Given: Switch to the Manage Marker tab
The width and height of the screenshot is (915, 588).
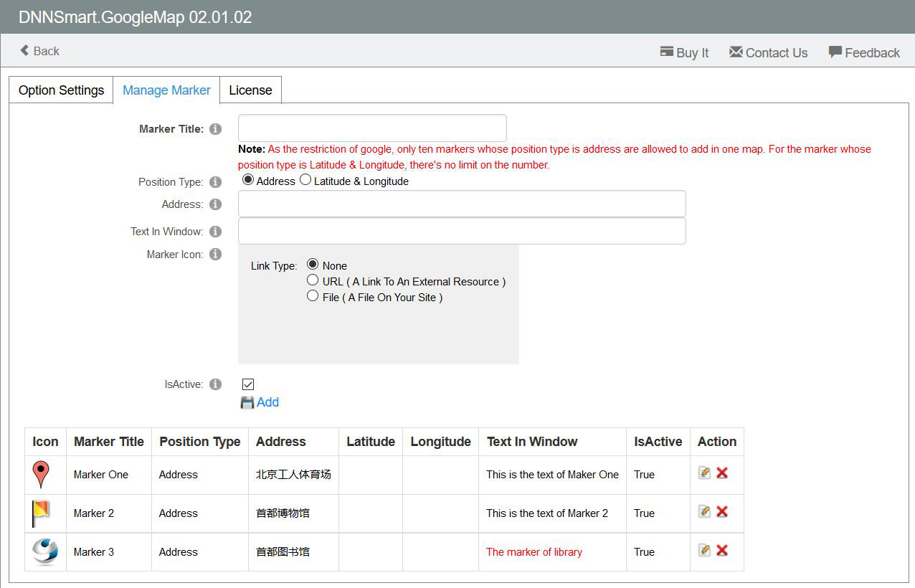Looking at the screenshot, I should click(166, 90).
